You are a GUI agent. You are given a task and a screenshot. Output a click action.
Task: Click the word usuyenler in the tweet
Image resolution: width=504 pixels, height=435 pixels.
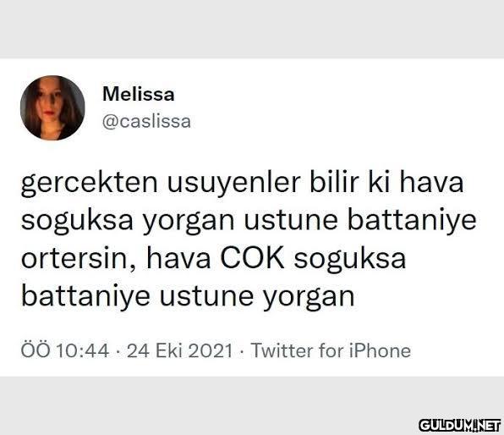(234, 184)
